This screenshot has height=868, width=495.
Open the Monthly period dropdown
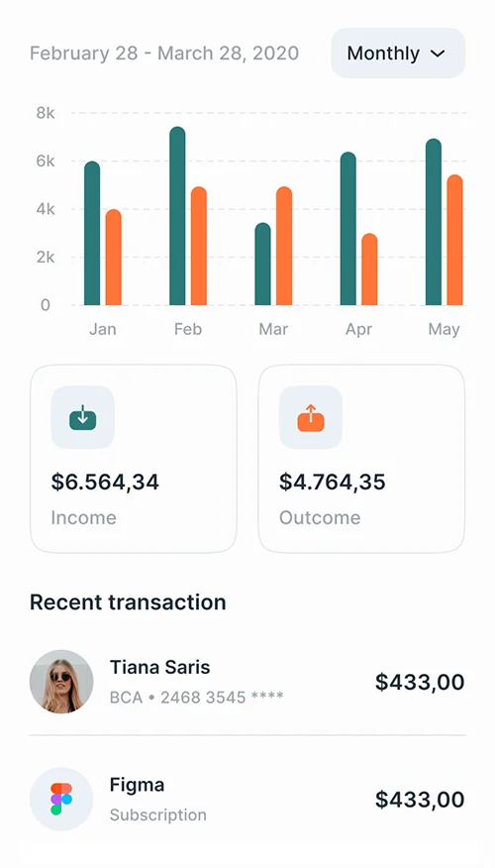398,54
